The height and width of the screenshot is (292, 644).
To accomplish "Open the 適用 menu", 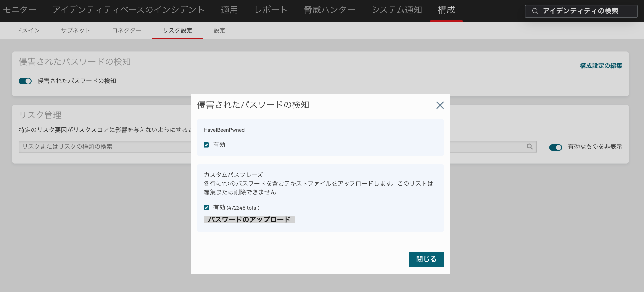I will pos(229,10).
